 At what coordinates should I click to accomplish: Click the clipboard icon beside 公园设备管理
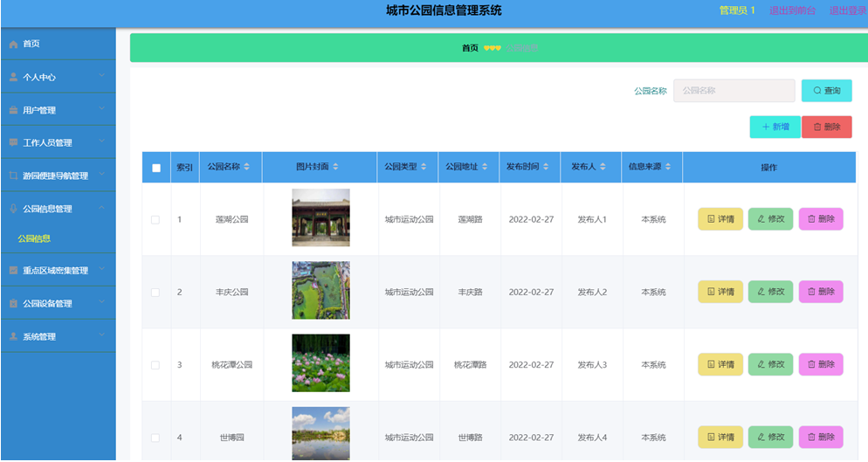point(13,304)
